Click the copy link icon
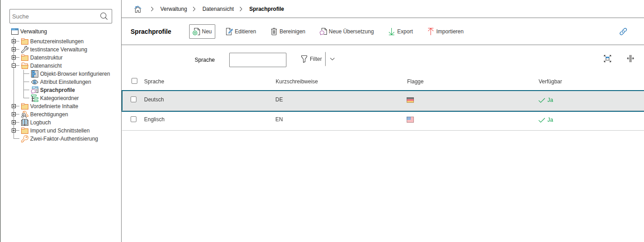Viewport: 644px width, 242px height. [x=623, y=32]
